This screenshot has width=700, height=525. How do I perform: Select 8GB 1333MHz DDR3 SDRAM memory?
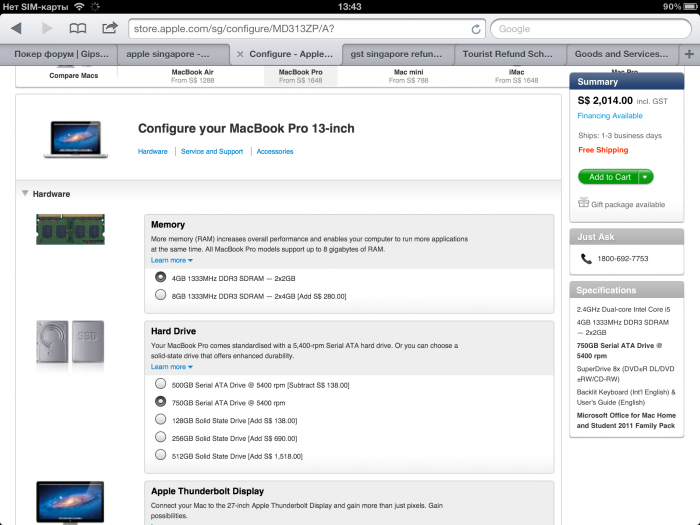point(160,295)
